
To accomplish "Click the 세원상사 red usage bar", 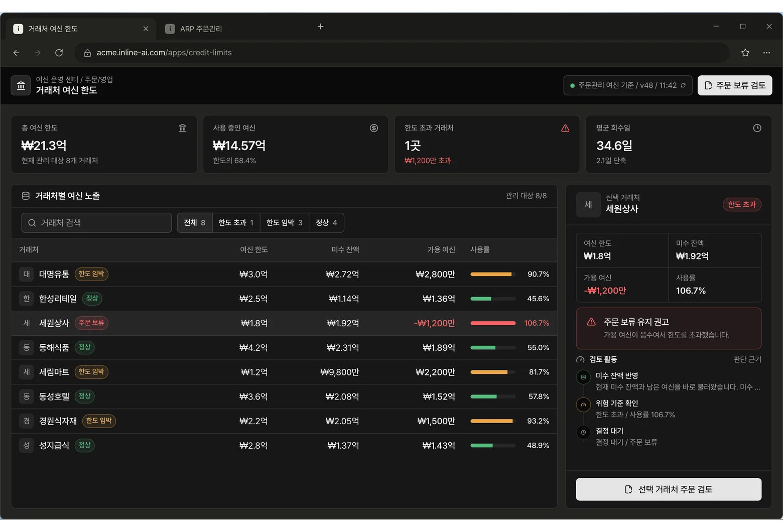I will (493, 323).
